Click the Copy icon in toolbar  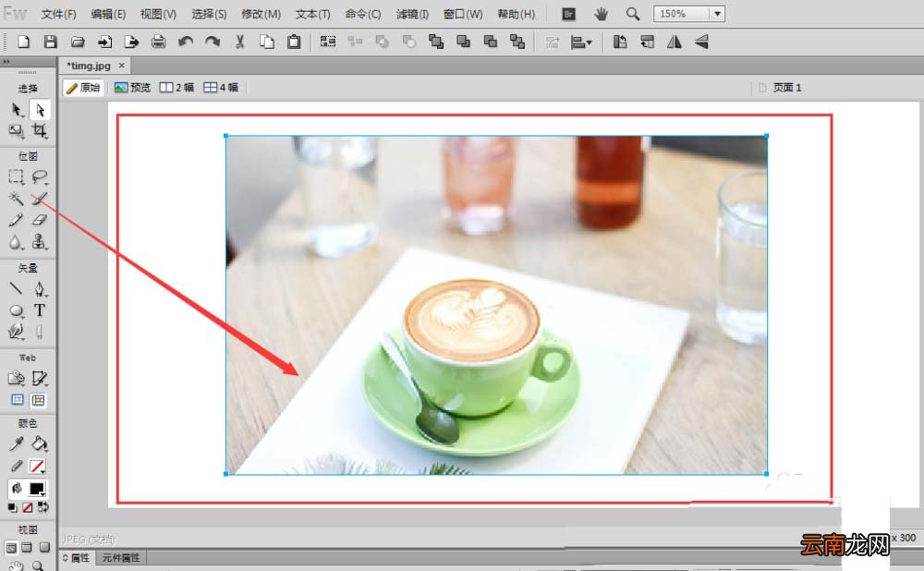point(267,42)
